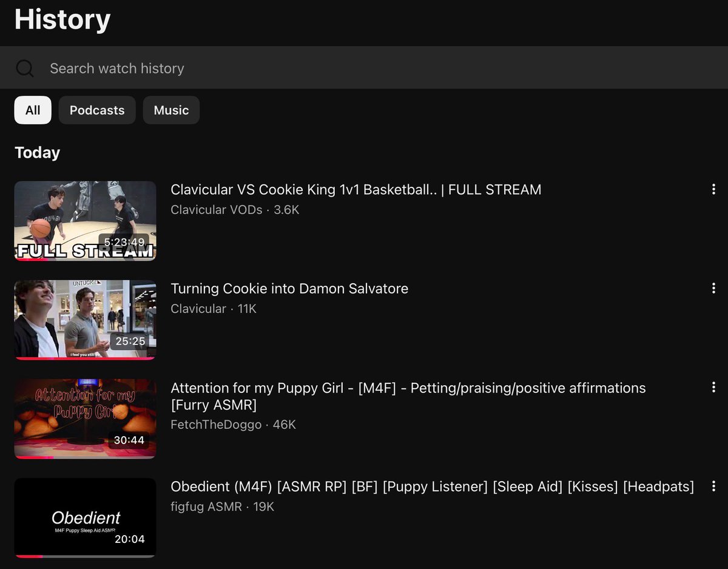Select the Podcasts filter chip
The width and height of the screenshot is (728, 569).
(97, 110)
